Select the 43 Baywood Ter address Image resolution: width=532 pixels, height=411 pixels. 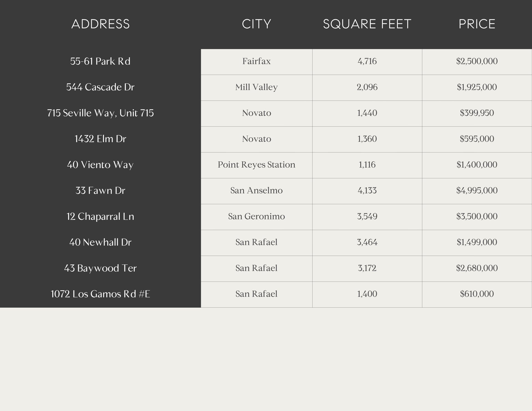tap(100, 268)
